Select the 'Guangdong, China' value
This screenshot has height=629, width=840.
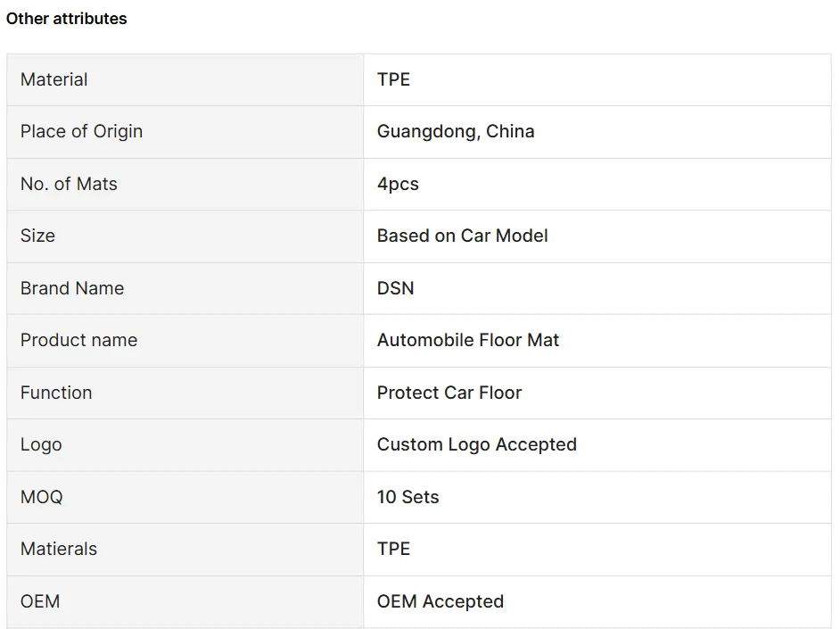(x=456, y=131)
